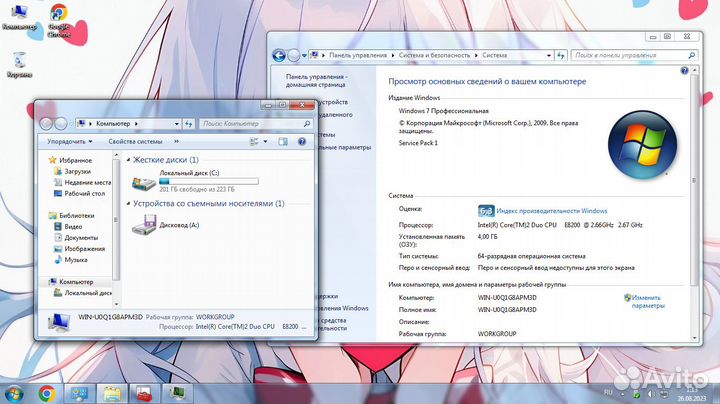This screenshot has width=720, height=404.
Task: Open the Recycle Bin desktop icon
Action: (19, 65)
